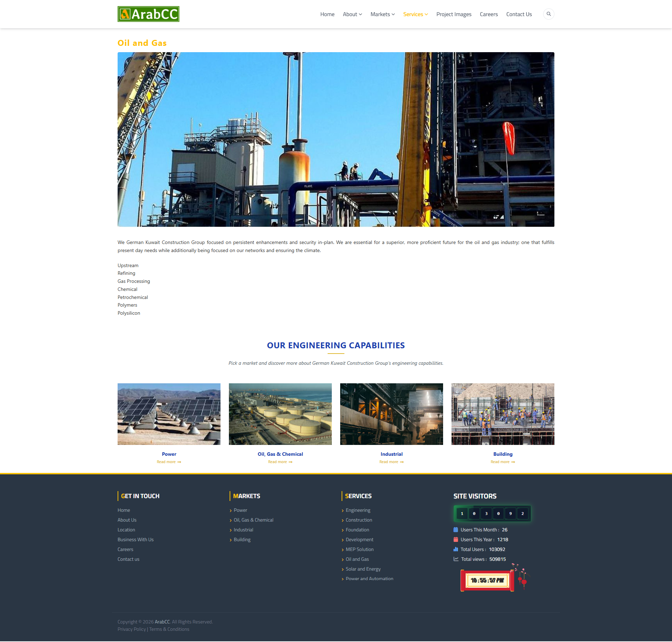Open Construction under footer Services
Screen dimensions: 672x642
(359, 520)
